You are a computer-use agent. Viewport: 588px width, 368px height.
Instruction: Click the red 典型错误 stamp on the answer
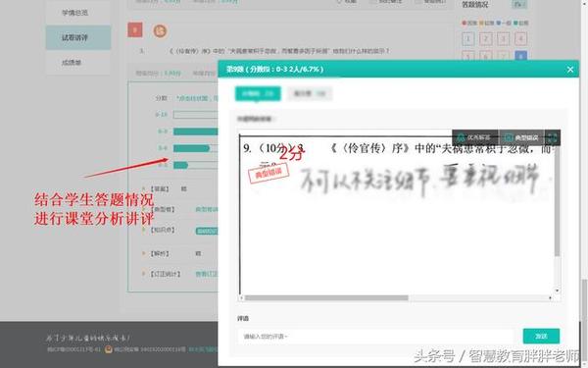(269, 174)
